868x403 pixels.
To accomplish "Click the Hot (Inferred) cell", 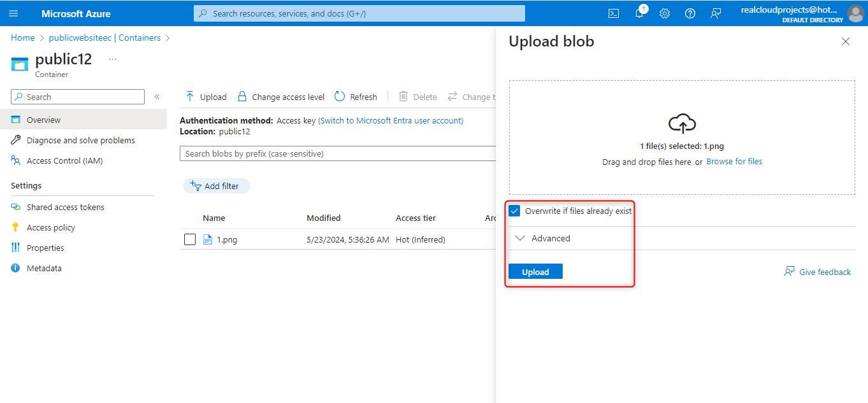I will (x=421, y=239).
